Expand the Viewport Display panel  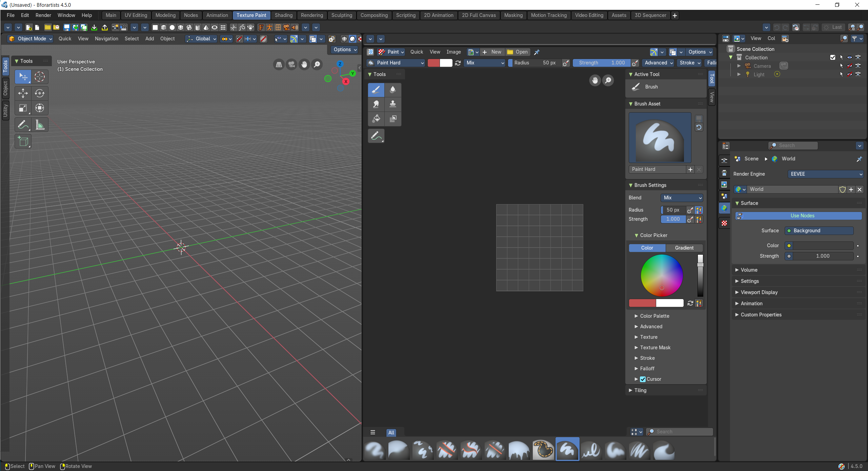tap(759, 292)
